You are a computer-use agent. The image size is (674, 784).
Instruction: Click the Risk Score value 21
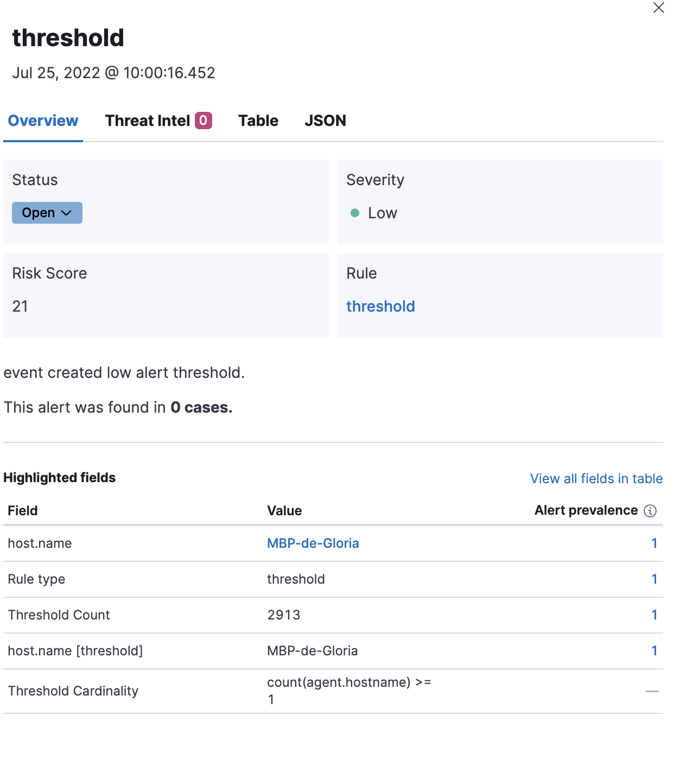pyautogui.click(x=21, y=306)
